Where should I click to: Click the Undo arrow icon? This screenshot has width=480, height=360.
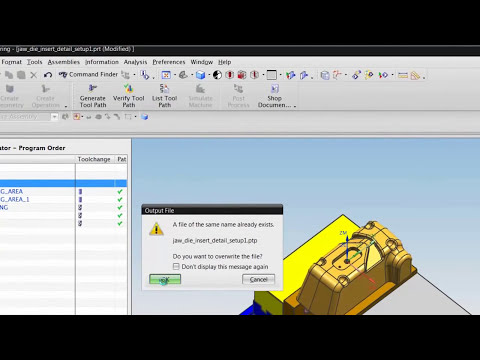[x=48, y=75]
